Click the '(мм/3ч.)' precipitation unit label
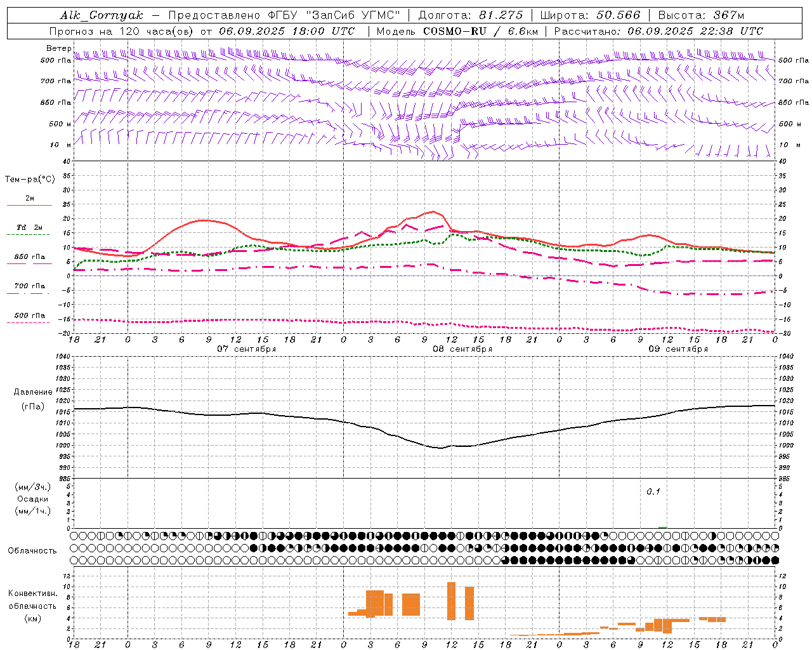 point(33,487)
